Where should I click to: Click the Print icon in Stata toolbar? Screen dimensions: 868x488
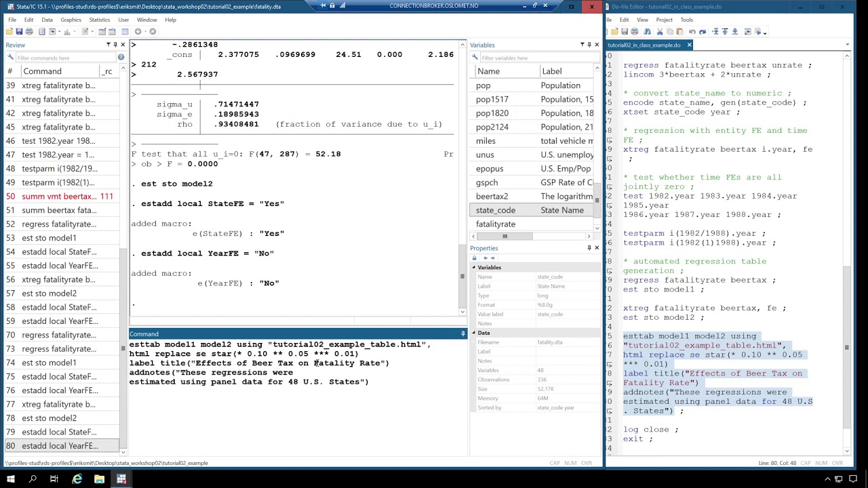click(29, 31)
